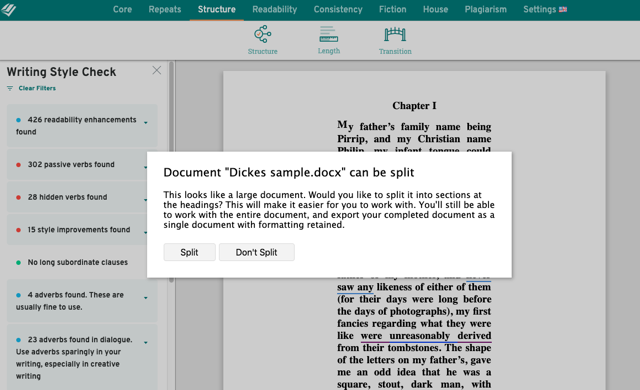Screen dimensions: 640x390
Task: Switch to the Readability tab
Action: [275, 9]
